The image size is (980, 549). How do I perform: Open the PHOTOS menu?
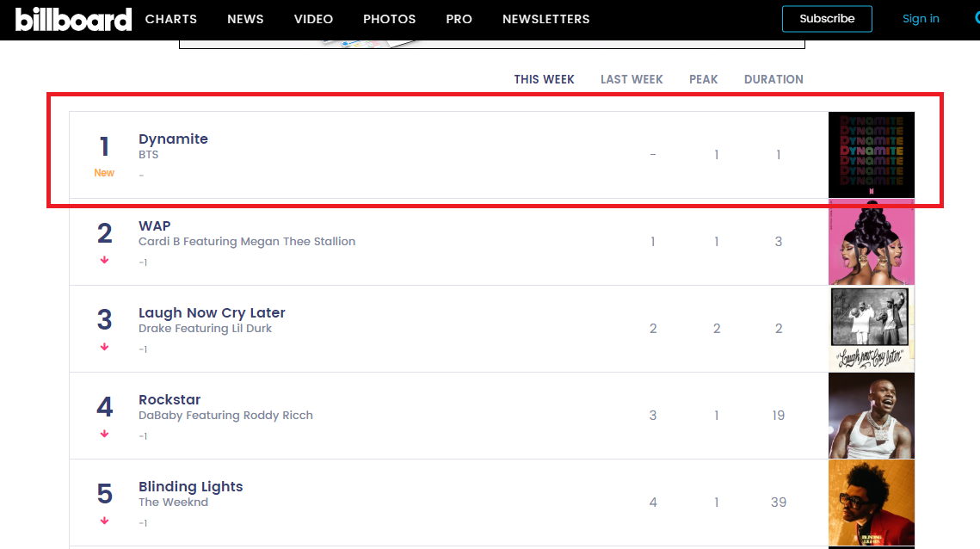pos(389,20)
